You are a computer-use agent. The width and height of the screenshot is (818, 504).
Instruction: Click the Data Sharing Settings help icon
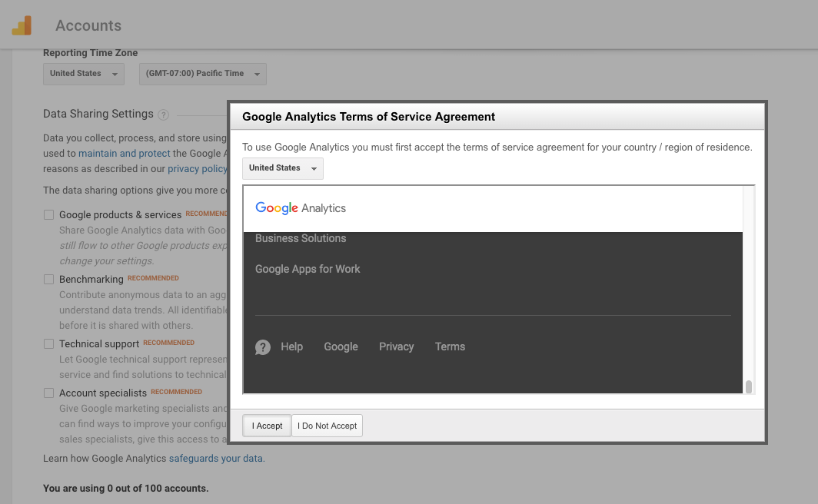[163, 114]
